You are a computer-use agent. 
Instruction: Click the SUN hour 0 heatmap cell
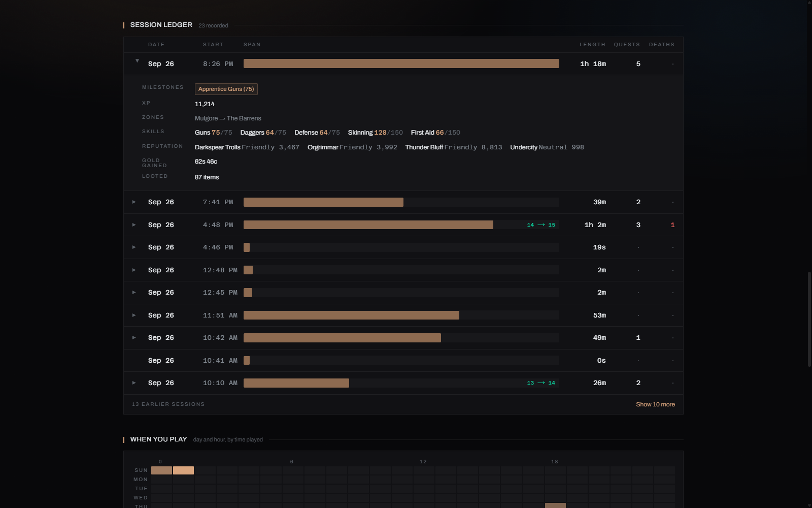click(161, 470)
